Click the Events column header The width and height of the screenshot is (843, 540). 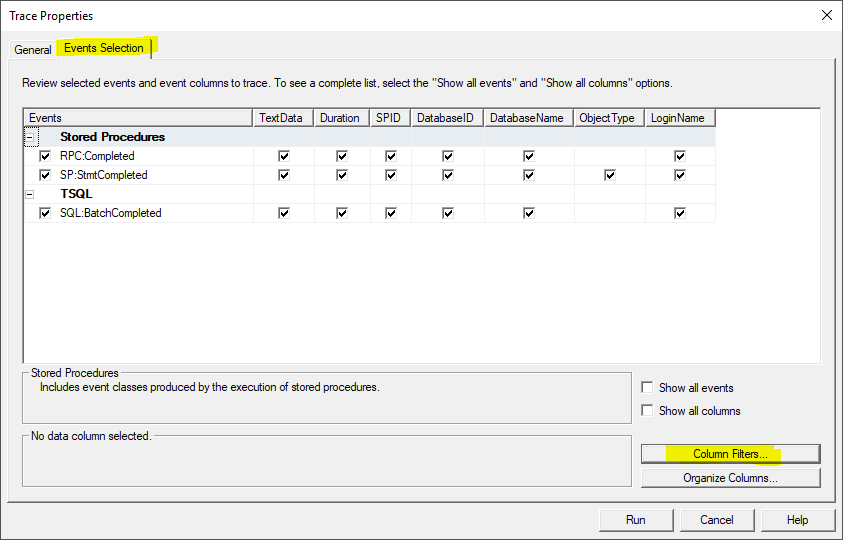pos(138,118)
